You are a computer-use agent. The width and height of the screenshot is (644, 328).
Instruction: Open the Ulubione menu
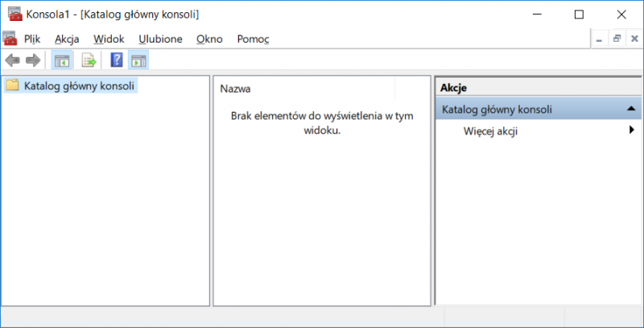(x=160, y=39)
